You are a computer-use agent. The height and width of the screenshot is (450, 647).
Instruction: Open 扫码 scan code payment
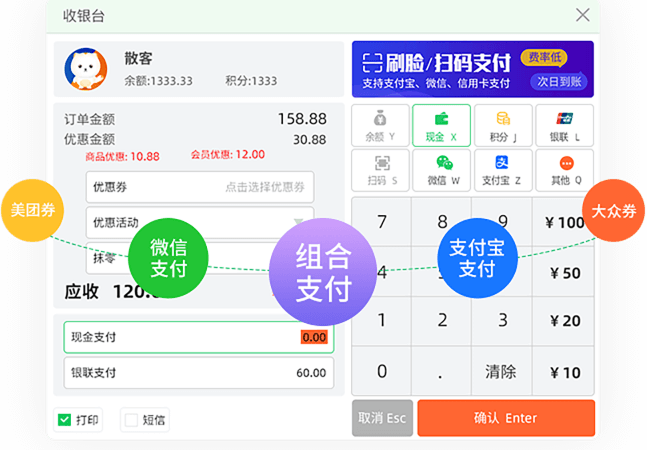point(380,169)
